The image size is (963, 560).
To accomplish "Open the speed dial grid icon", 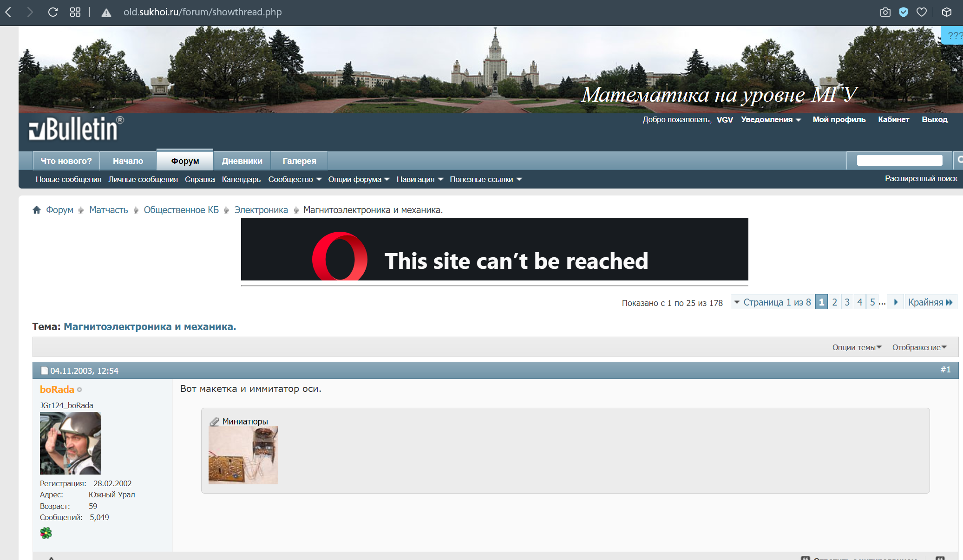I will (x=75, y=12).
